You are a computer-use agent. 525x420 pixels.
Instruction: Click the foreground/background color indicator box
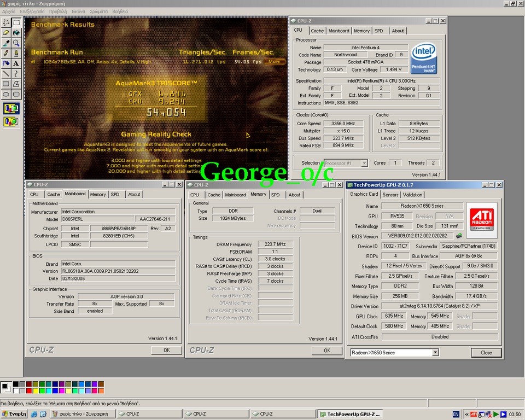(6, 388)
